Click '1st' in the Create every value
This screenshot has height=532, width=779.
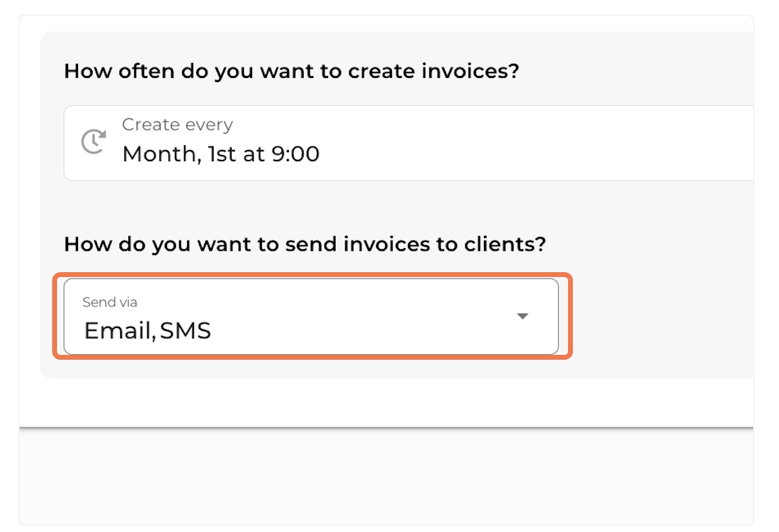click(x=222, y=154)
